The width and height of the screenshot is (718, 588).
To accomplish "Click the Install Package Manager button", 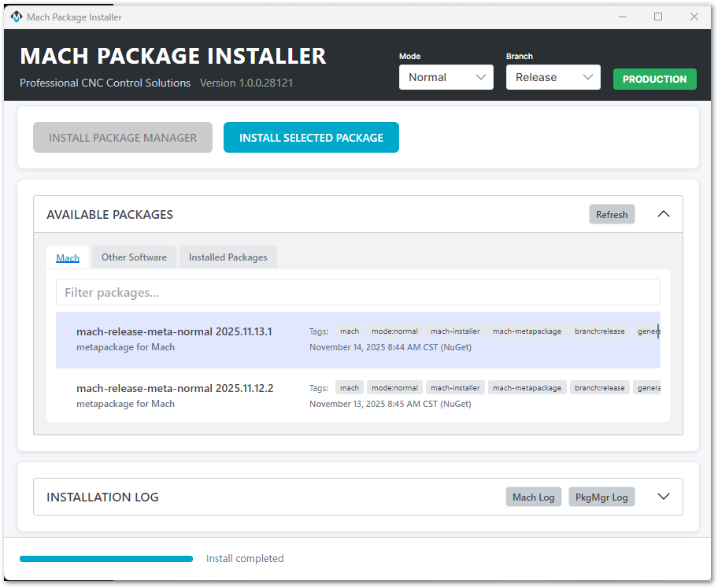I will pos(123,138).
